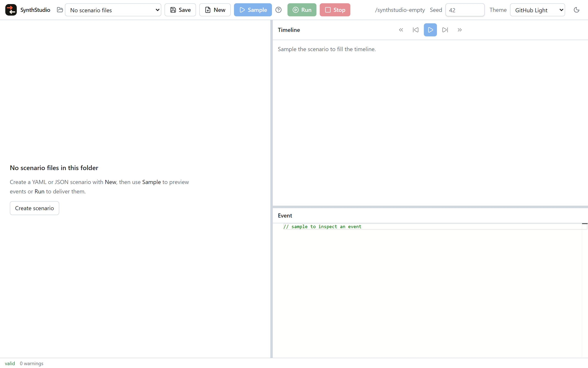Open help via question mark icon
The height and width of the screenshot is (368, 588).
pos(278,10)
